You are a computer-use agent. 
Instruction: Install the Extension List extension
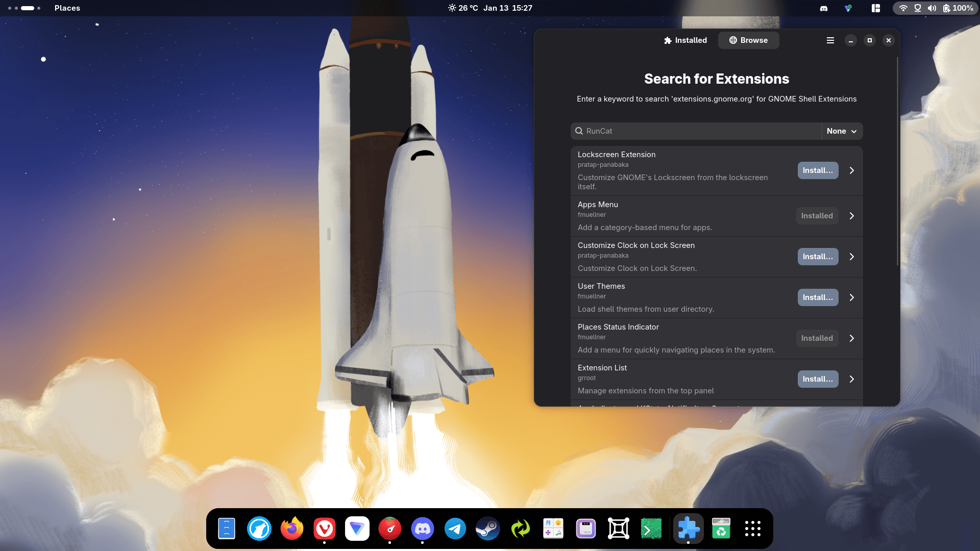[817, 379]
